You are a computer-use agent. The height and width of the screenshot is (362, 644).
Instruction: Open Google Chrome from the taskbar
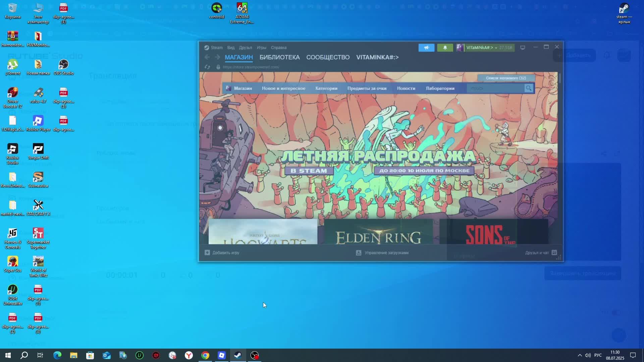pyautogui.click(x=205, y=355)
